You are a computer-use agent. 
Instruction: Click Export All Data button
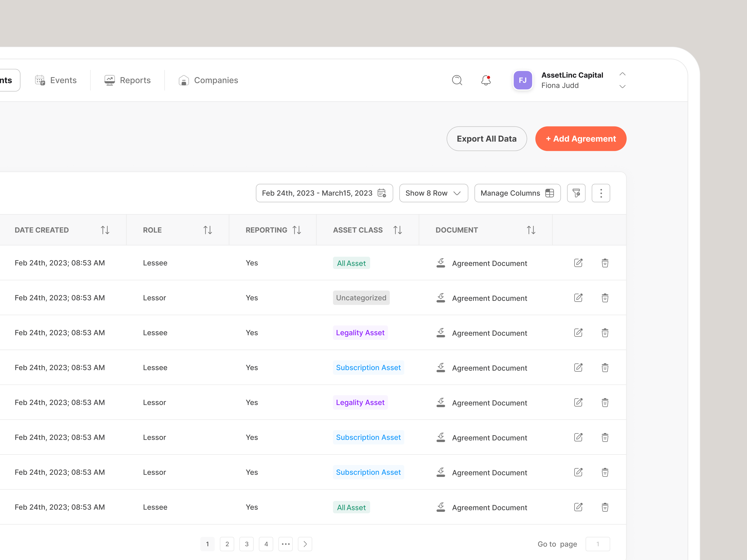pyautogui.click(x=487, y=139)
